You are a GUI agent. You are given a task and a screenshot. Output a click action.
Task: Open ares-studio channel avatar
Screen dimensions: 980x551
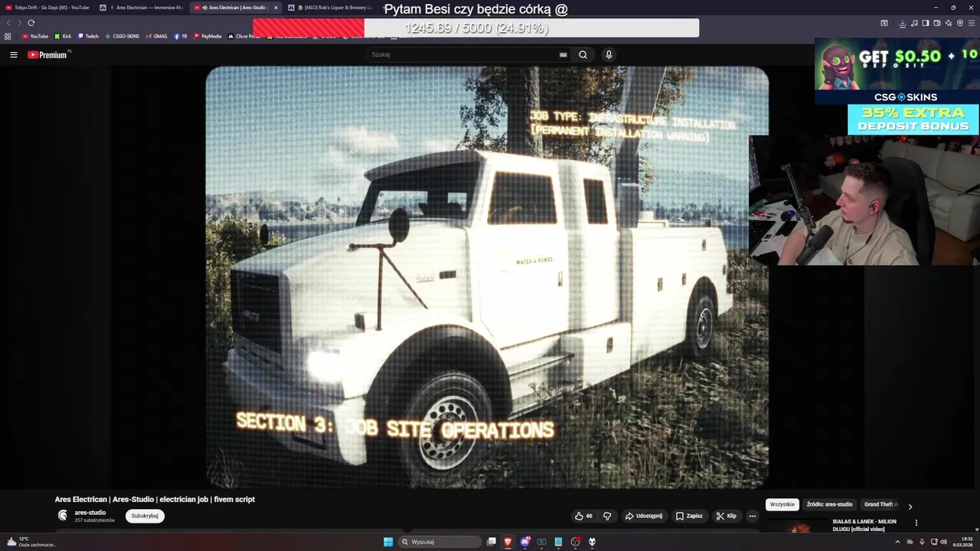point(63,516)
